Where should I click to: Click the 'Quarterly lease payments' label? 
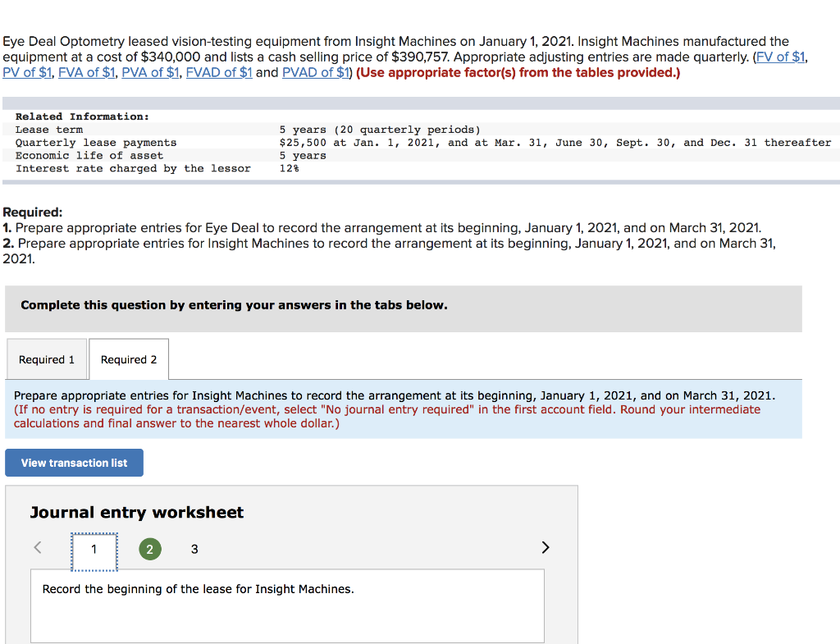(96, 143)
